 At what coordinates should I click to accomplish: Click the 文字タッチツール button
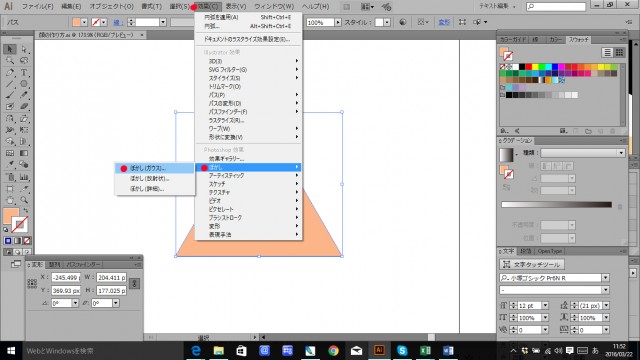tap(532, 264)
